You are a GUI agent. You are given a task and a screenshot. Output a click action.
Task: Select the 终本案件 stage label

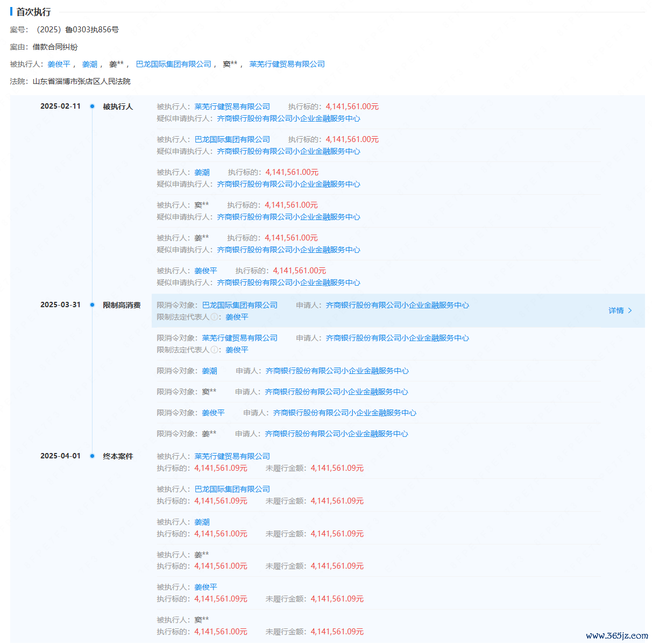click(x=118, y=457)
